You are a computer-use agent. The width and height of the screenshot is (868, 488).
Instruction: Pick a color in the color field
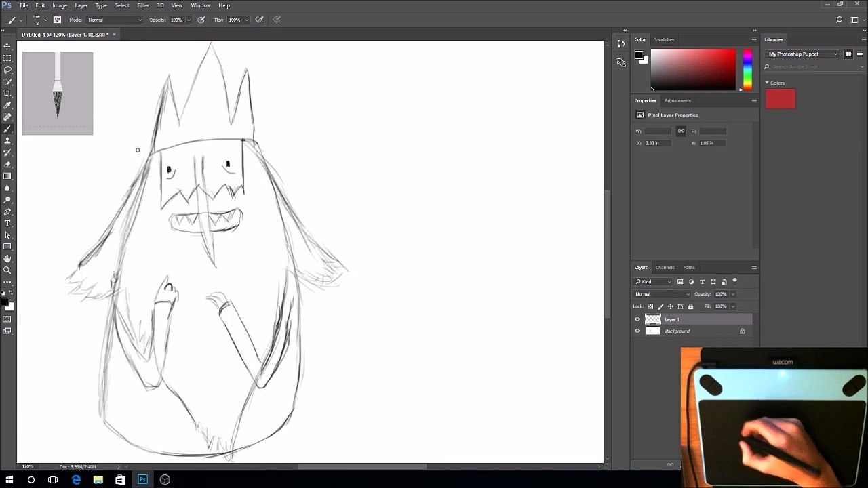pos(693,69)
